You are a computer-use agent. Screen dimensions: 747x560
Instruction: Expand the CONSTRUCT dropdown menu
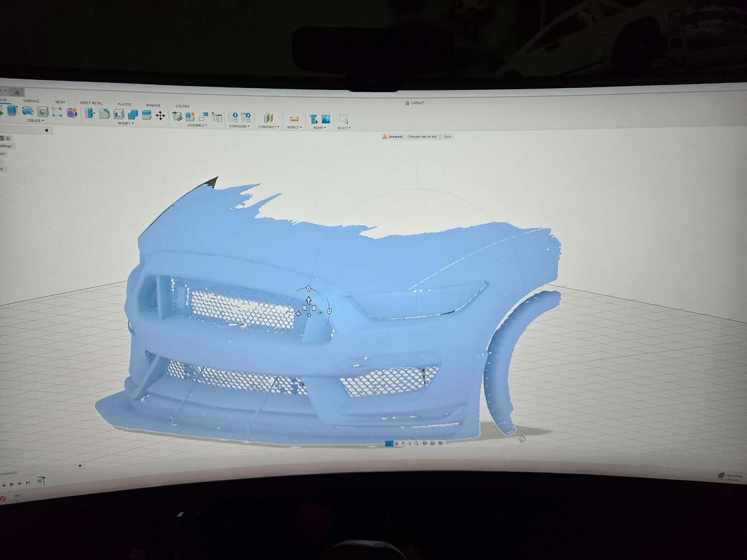(269, 127)
